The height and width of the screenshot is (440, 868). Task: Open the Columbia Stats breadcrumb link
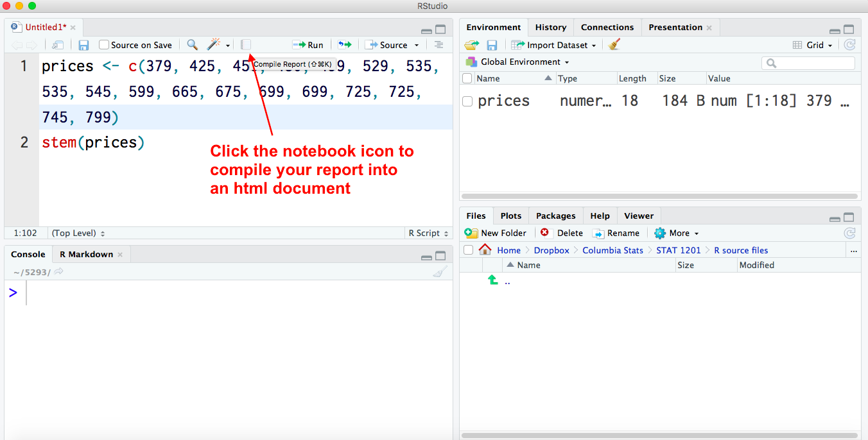coord(612,250)
